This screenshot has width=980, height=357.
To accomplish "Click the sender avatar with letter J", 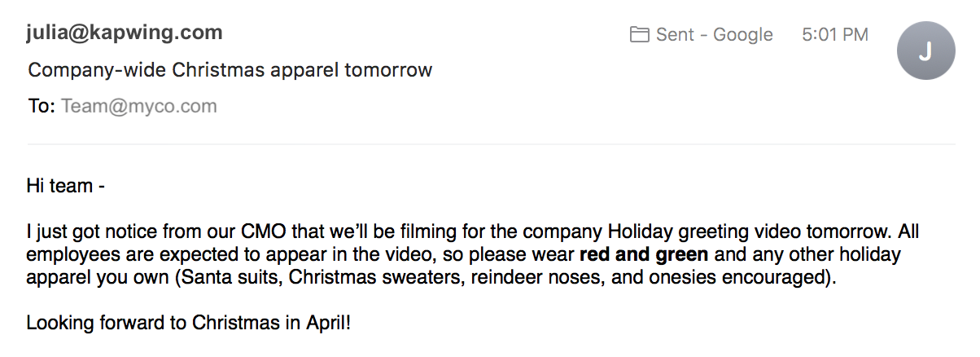I will (924, 51).
